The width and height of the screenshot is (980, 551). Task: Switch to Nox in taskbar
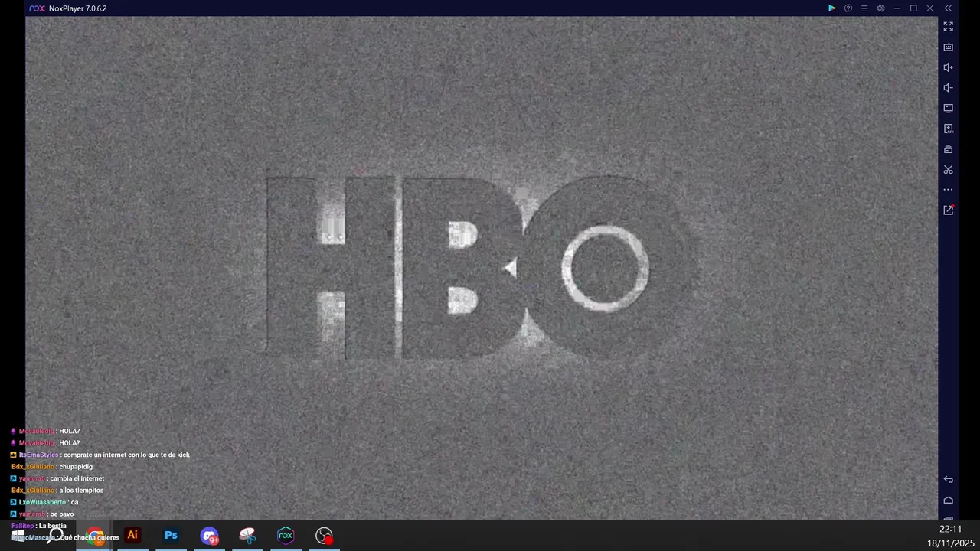pos(286,536)
